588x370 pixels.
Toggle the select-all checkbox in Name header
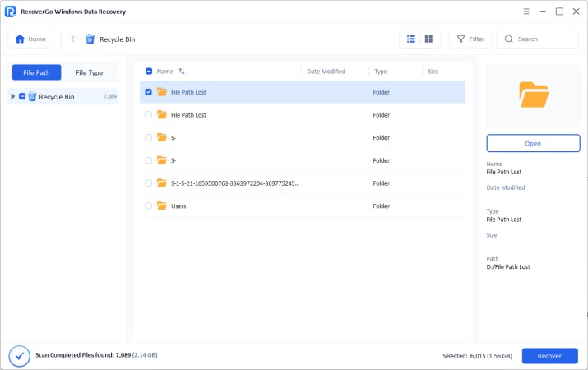(149, 72)
